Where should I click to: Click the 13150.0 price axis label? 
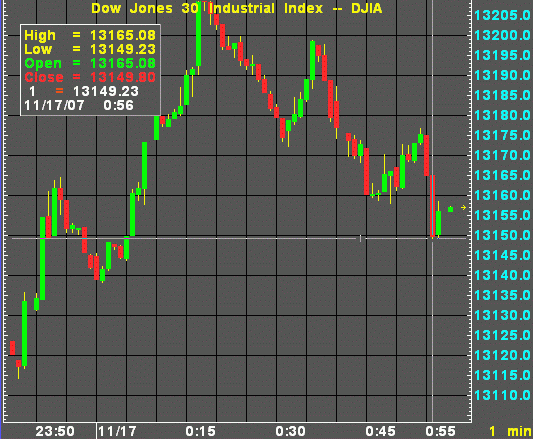point(502,235)
